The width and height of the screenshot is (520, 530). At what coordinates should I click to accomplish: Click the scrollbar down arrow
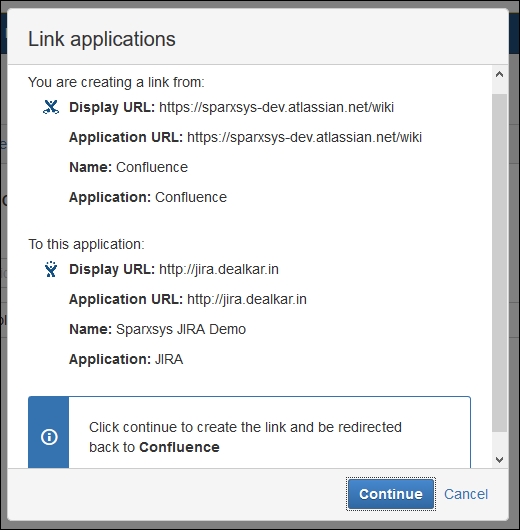(x=499, y=459)
